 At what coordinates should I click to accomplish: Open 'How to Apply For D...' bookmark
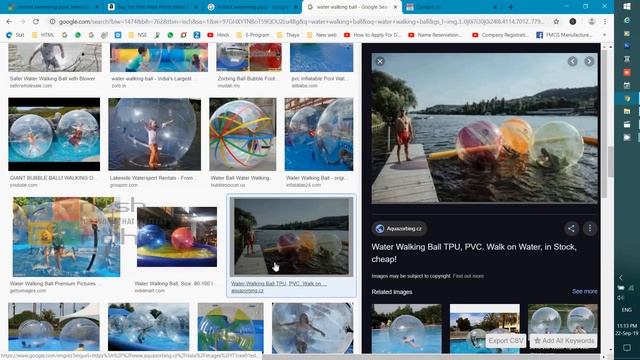coord(372,35)
